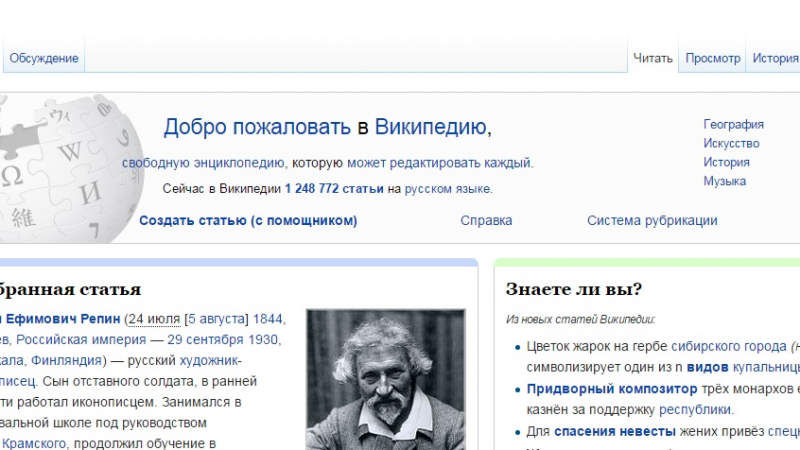Open the 1930 year link
The width and height of the screenshot is (800, 450).
click(263, 339)
